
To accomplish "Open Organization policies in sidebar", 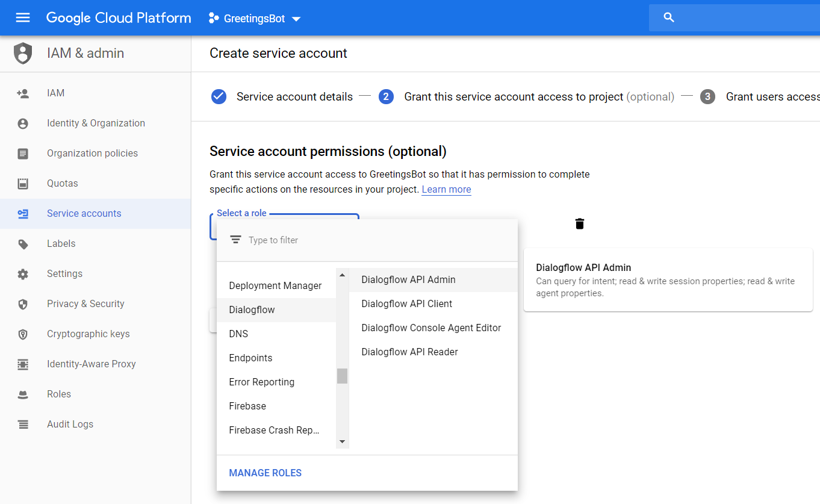I will click(x=95, y=154).
